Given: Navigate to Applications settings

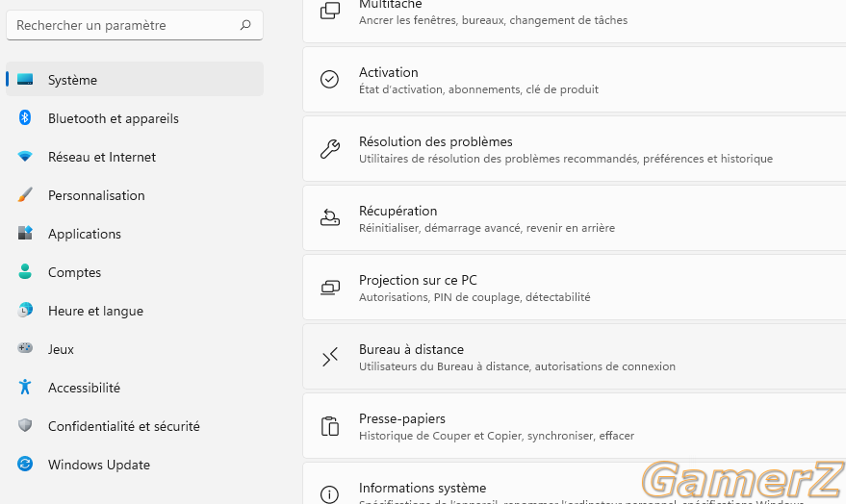Looking at the screenshot, I should point(135,234).
